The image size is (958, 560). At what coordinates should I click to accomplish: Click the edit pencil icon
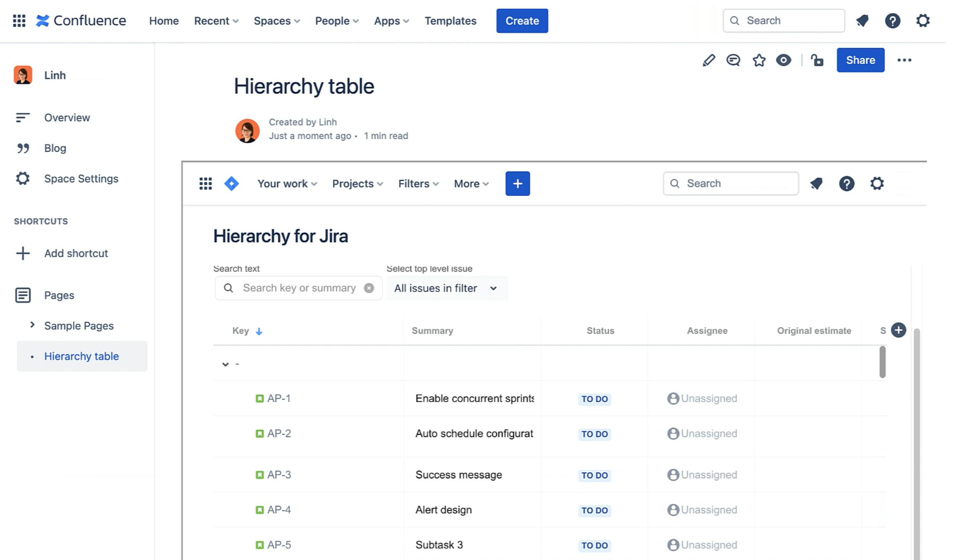pyautogui.click(x=708, y=60)
